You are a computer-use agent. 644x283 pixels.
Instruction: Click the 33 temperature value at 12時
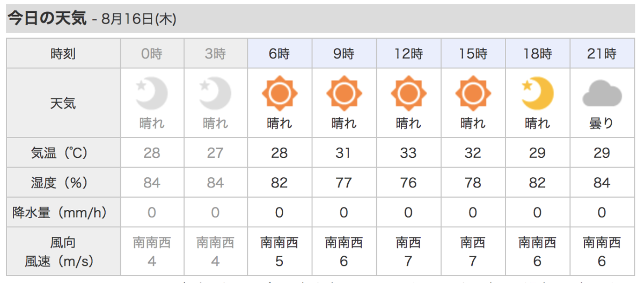[x=408, y=153]
